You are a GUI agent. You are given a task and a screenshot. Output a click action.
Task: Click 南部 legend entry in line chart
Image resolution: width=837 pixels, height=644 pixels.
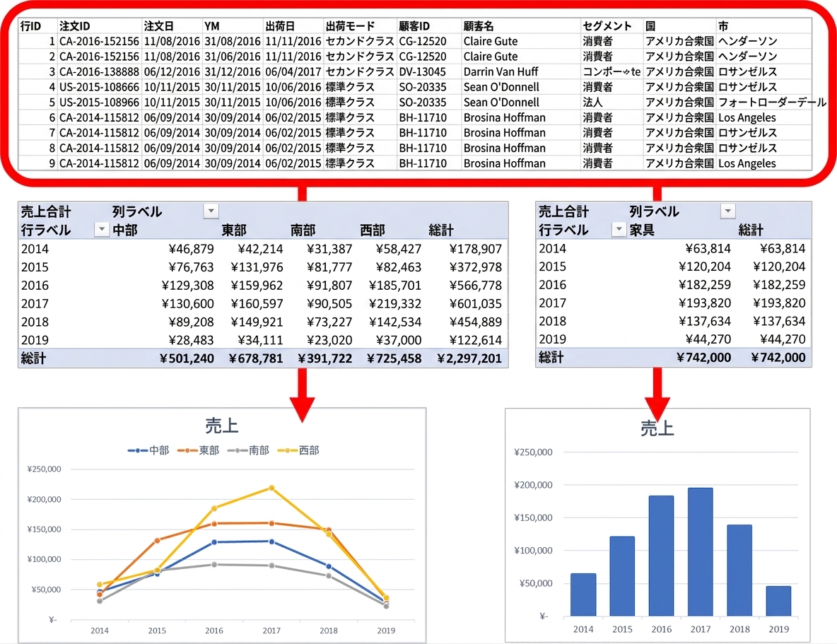(248, 451)
